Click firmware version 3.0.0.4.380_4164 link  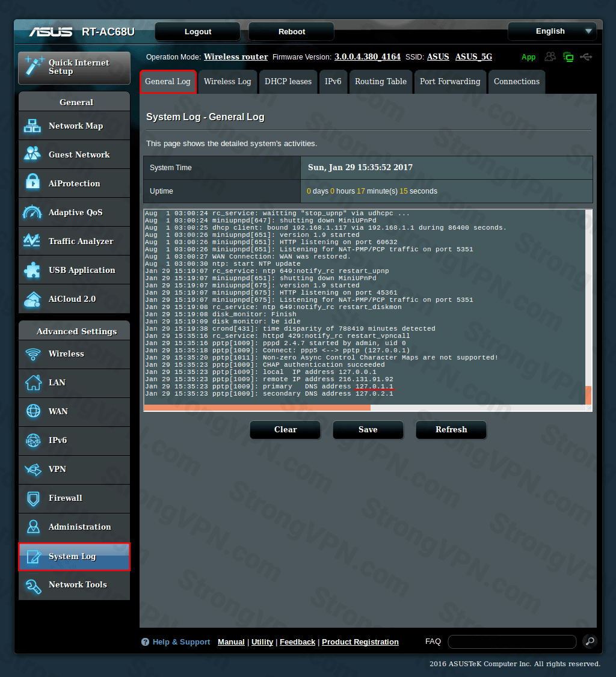tap(368, 57)
